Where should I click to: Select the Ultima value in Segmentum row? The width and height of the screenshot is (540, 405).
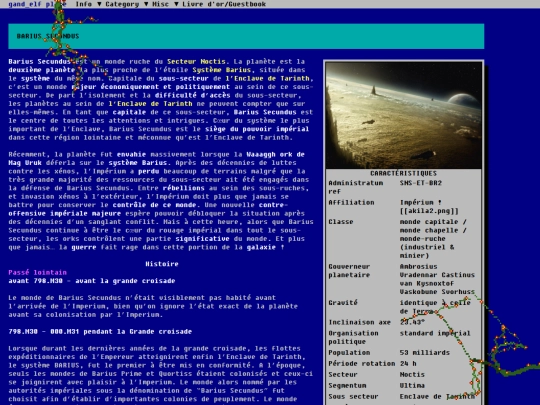coord(412,386)
